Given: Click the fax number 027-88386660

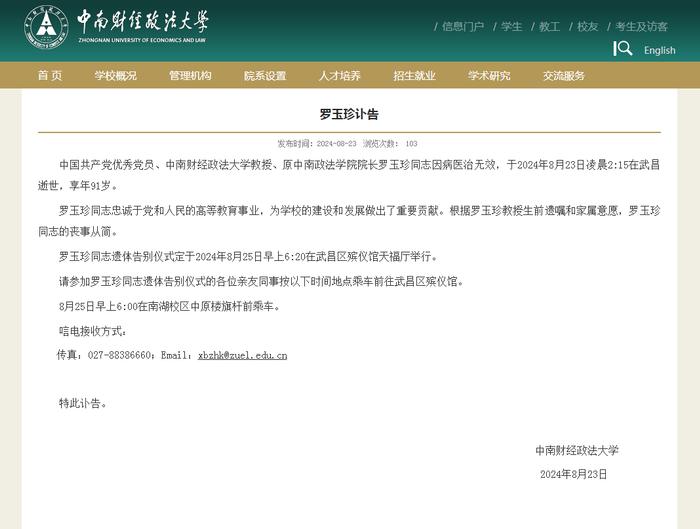Looking at the screenshot, I should tap(120, 355).
